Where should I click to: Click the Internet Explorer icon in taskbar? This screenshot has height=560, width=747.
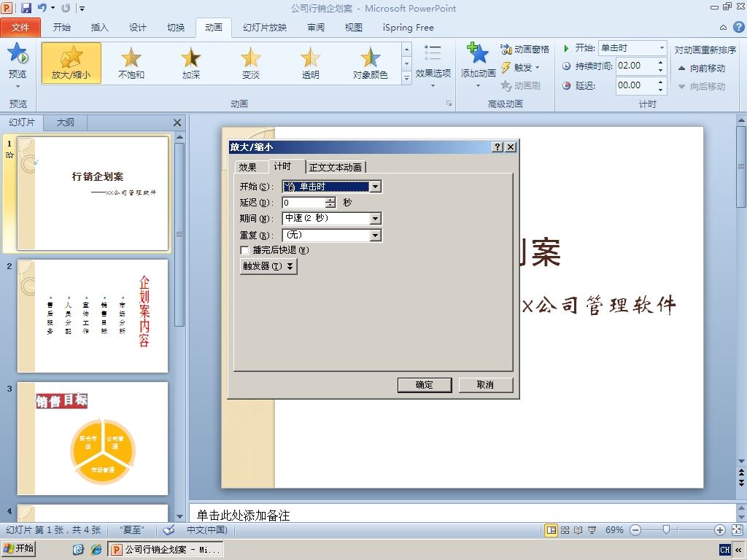(x=96, y=550)
